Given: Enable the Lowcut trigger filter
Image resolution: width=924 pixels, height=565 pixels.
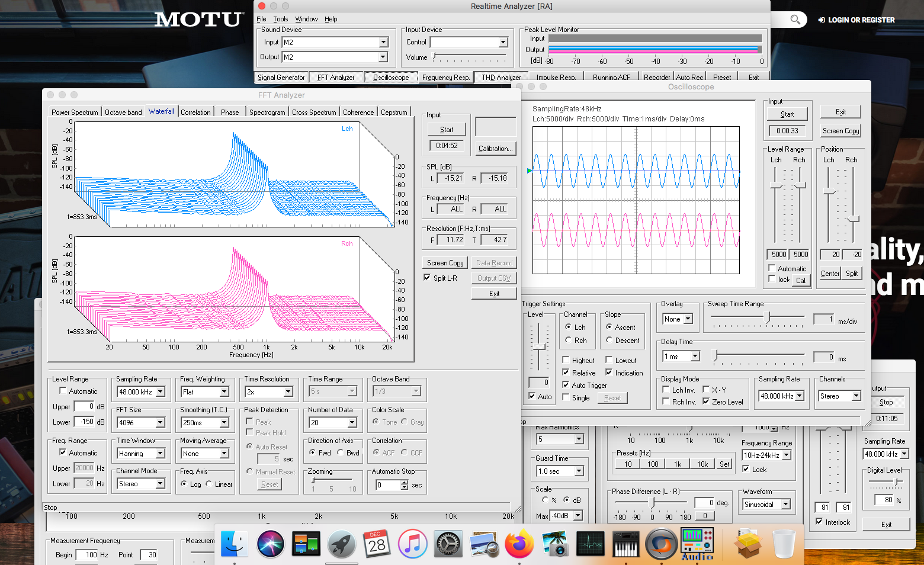Looking at the screenshot, I should pyautogui.click(x=609, y=360).
